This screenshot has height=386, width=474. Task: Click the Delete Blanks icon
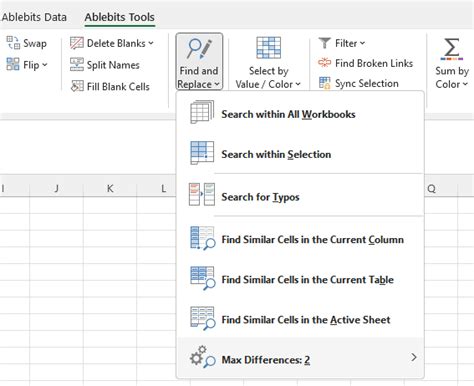pyautogui.click(x=77, y=43)
